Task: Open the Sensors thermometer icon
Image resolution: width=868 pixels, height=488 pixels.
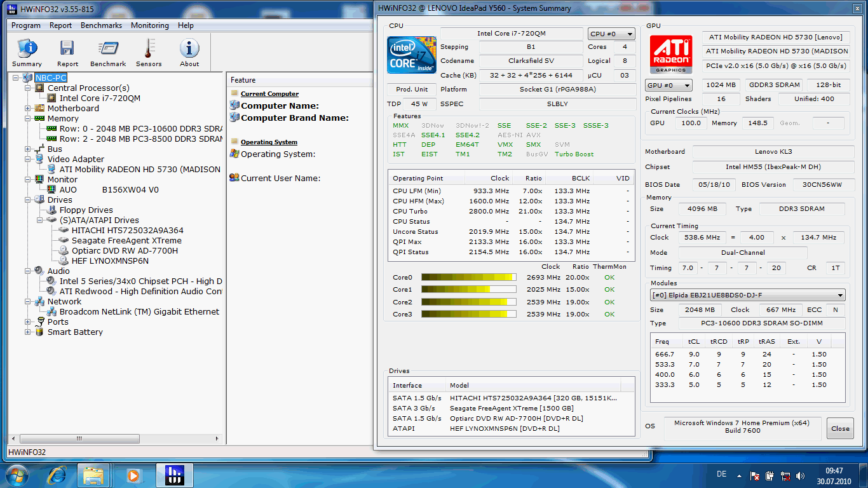Action: click(149, 52)
